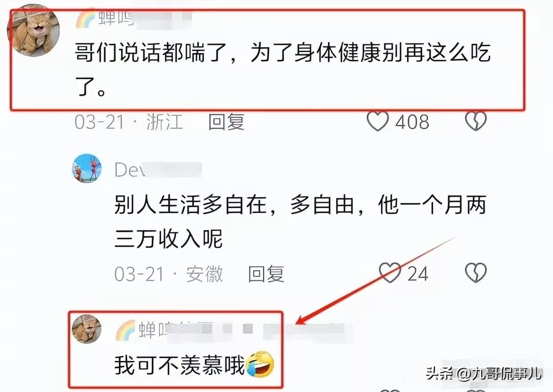Viewport: 553px width, 392px height.
Task: Click the rainbow badge beside top username
Action: tap(86, 17)
